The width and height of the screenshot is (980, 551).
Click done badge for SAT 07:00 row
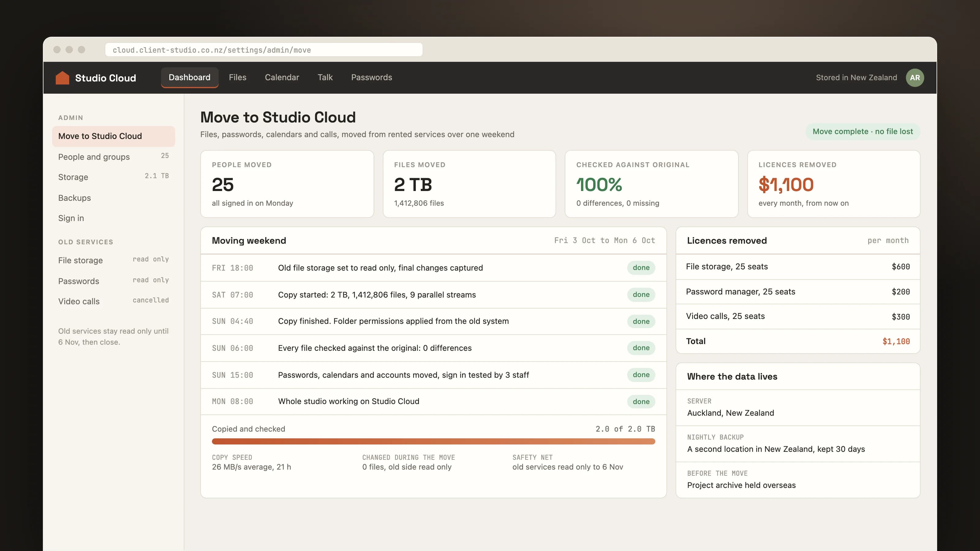641,295
